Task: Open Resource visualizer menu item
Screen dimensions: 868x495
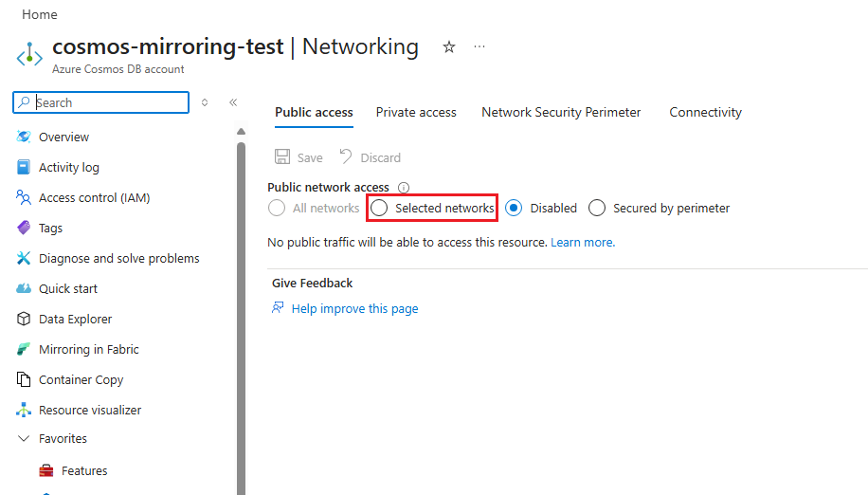Action: (x=90, y=411)
